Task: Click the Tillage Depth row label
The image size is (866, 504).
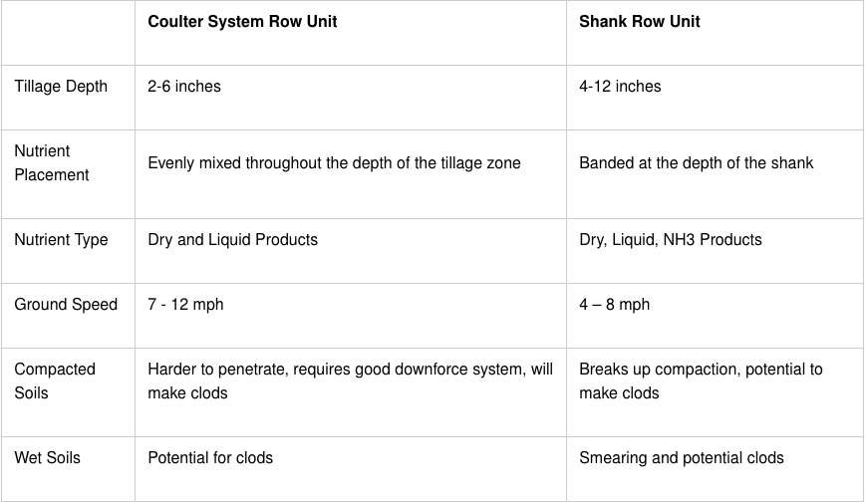Action: pyautogui.click(x=61, y=86)
